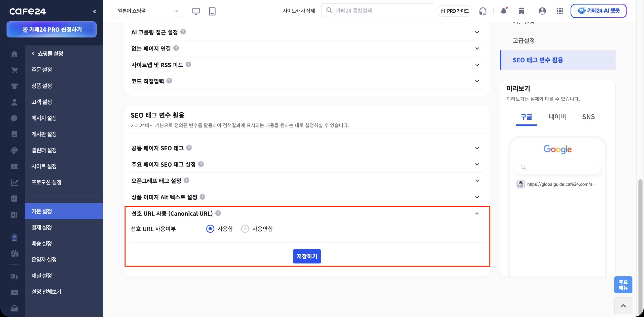This screenshot has height=317, width=644.
Task: Expand 오픈그래프 태그 설정 section
Action: (x=477, y=181)
